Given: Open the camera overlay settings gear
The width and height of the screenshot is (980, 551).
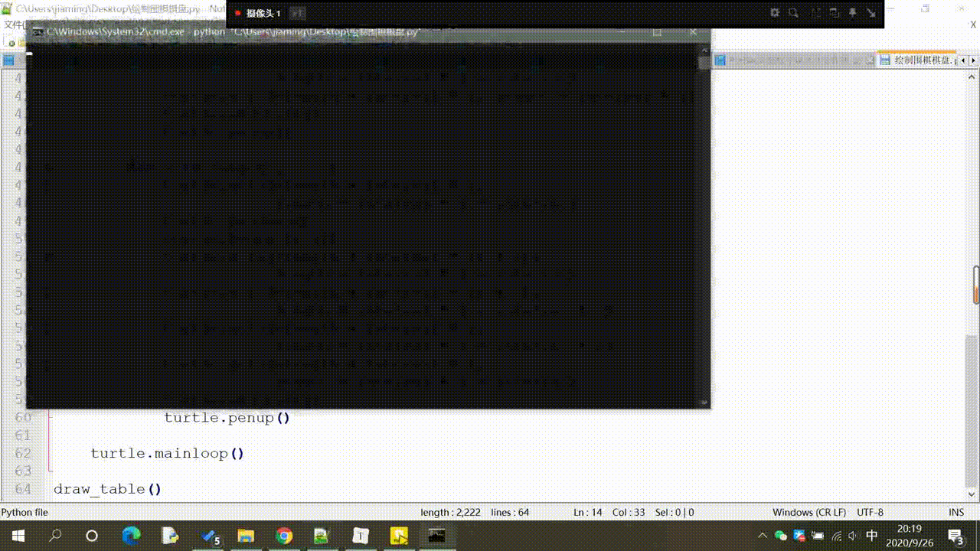Looking at the screenshot, I should [775, 13].
